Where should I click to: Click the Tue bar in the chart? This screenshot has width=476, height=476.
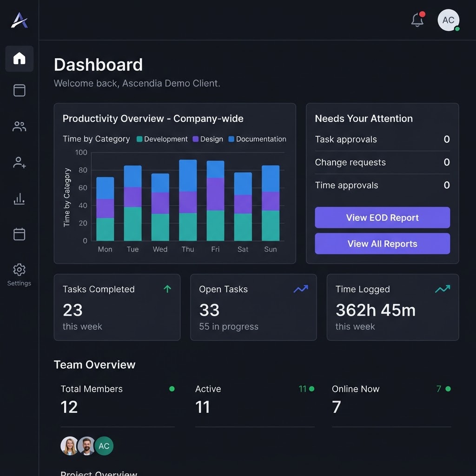[132, 203]
